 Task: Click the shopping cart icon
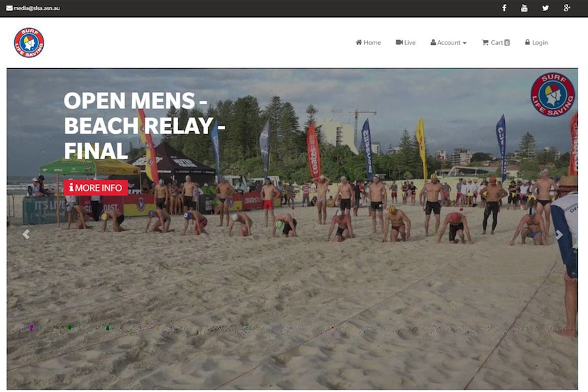point(485,42)
